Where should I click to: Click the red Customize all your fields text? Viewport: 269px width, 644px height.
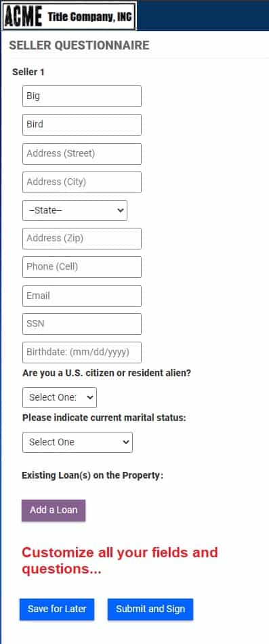pyautogui.click(x=119, y=561)
